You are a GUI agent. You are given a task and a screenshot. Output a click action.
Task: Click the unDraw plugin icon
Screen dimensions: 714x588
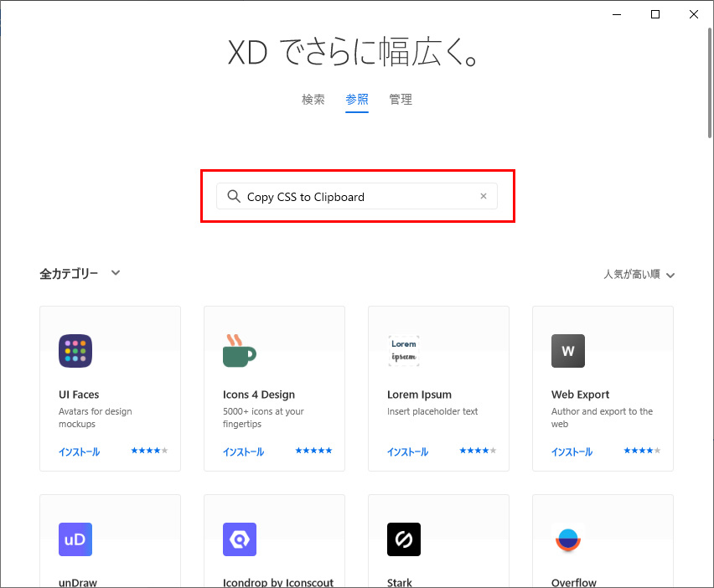(75, 539)
